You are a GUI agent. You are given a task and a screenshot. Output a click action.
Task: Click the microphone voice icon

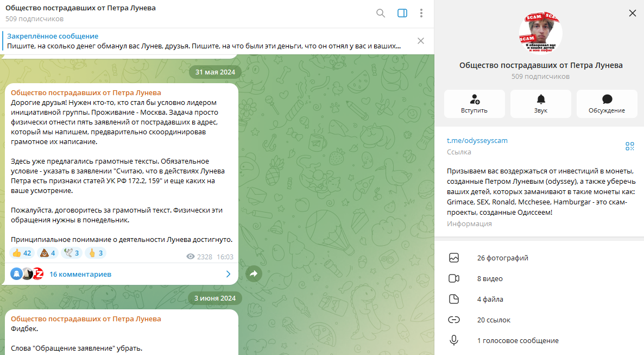(x=454, y=340)
